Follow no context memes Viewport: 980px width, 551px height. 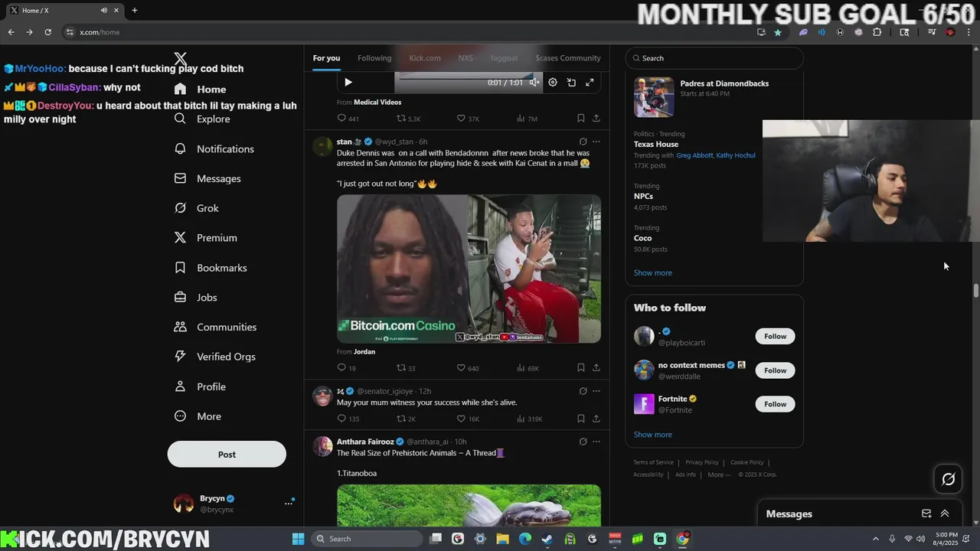click(775, 370)
